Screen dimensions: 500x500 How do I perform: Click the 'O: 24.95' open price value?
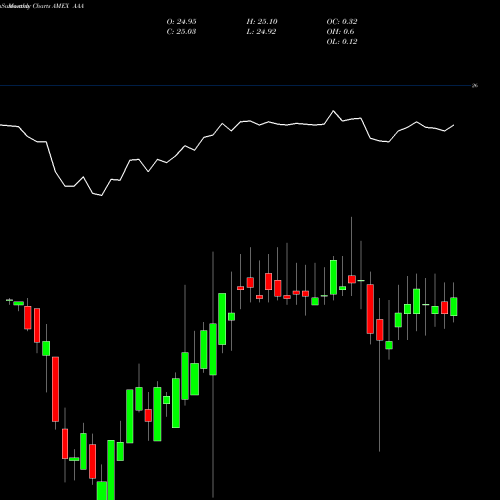[181, 22]
